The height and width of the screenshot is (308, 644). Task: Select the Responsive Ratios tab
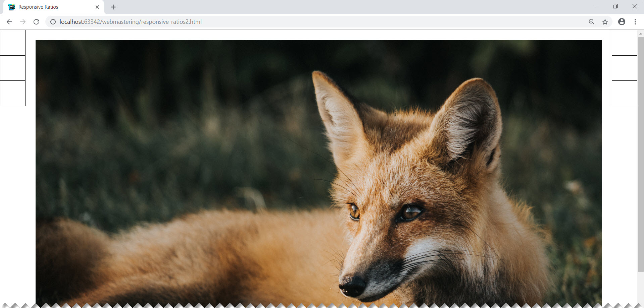(x=50, y=7)
